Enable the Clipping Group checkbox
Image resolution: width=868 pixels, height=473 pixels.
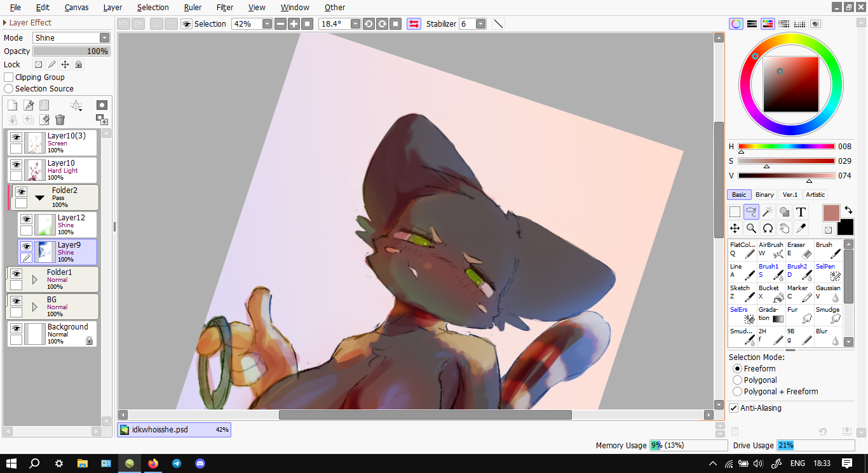pyautogui.click(x=9, y=77)
